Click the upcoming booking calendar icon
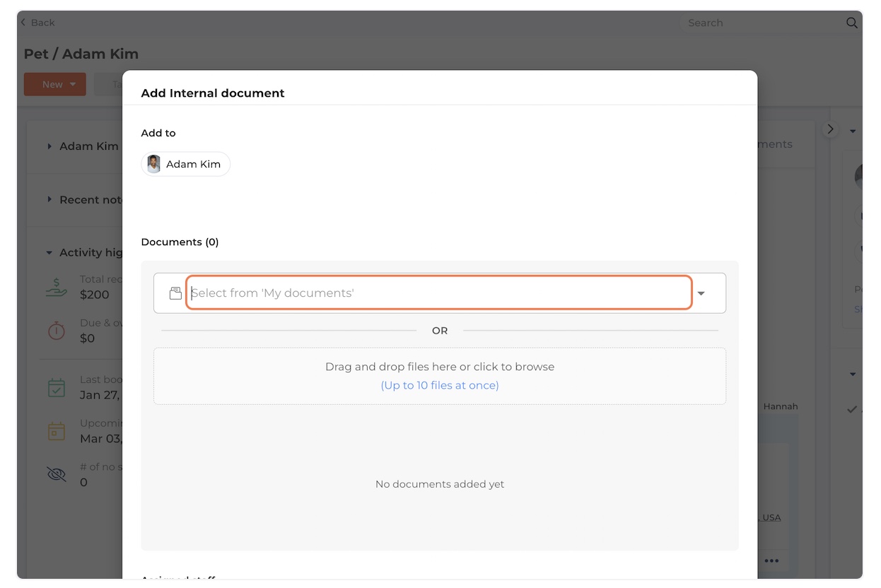The image size is (881, 588). coord(57,431)
